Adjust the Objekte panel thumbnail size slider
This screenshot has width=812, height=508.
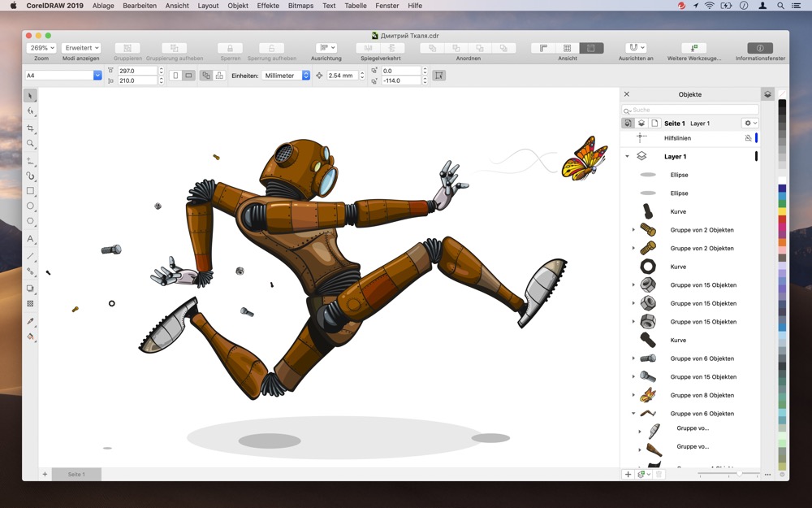pyautogui.click(x=739, y=474)
